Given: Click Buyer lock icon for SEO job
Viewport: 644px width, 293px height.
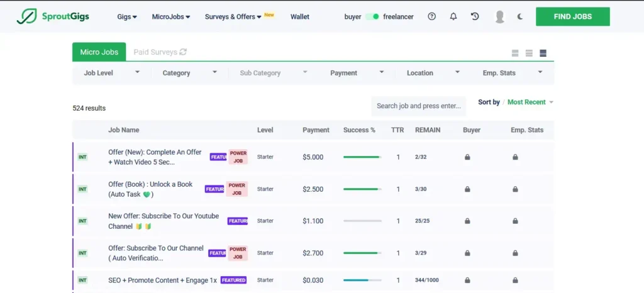Looking at the screenshot, I should (467, 280).
